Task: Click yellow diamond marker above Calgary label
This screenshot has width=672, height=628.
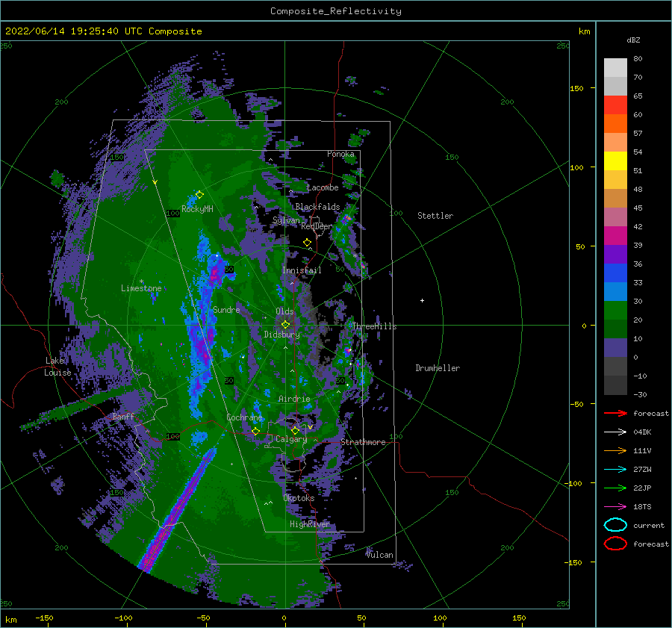Action: (295, 430)
